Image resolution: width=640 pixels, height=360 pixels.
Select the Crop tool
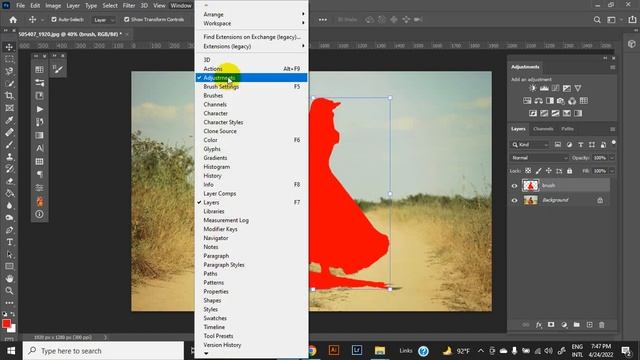click(x=9, y=96)
